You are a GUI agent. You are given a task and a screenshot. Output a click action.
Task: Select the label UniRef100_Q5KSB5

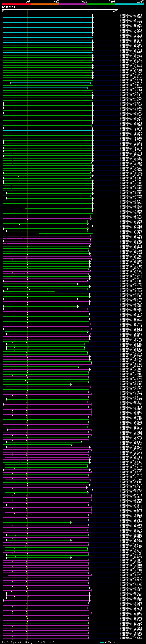131,384
